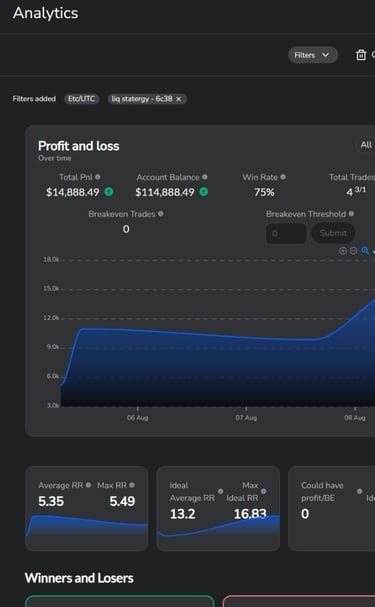Click the trash can icon
Image resolution: width=375 pixels, height=607 pixels.
[x=361, y=55]
